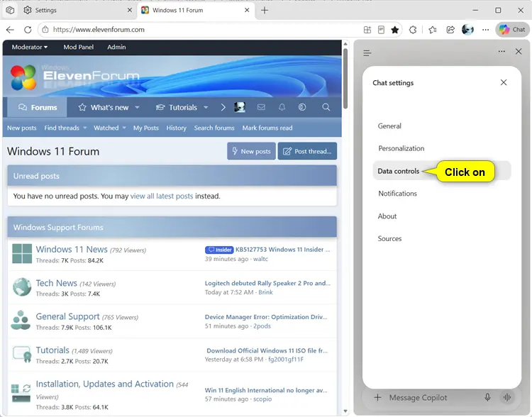Open the Tech News forum

point(56,283)
